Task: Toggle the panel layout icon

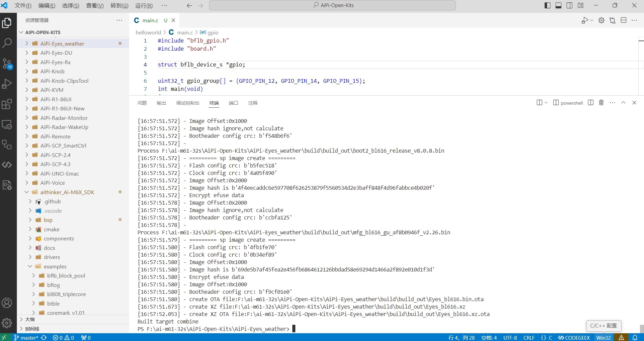Action: [558, 5]
